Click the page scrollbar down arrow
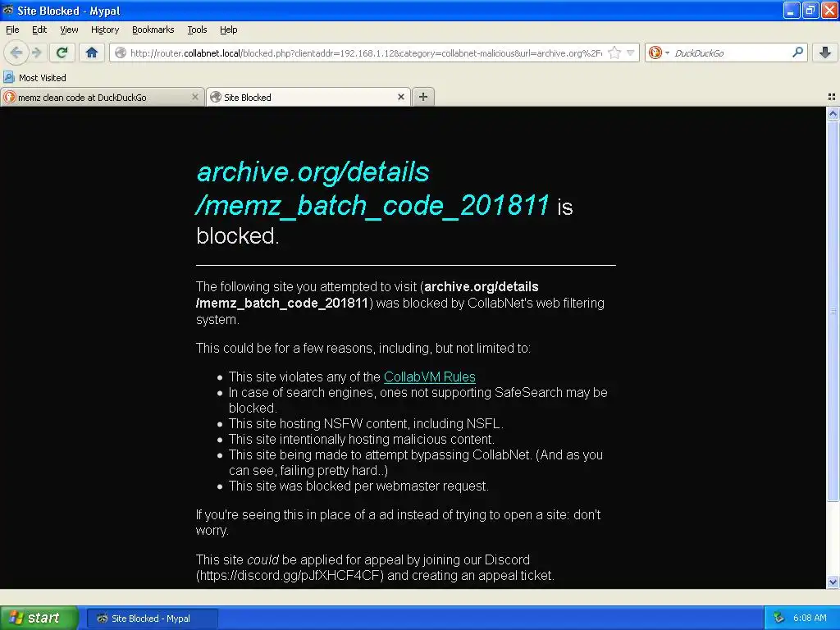Image resolution: width=840 pixels, height=630 pixels. (833, 582)
